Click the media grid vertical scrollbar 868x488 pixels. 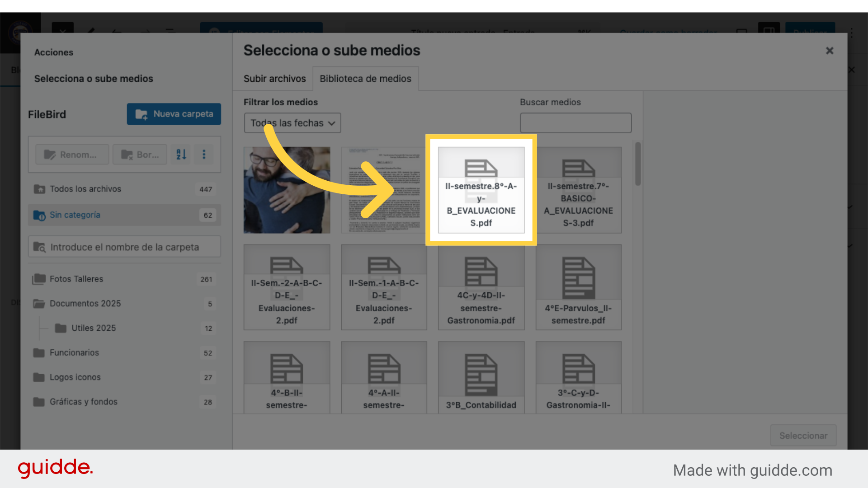638,164
